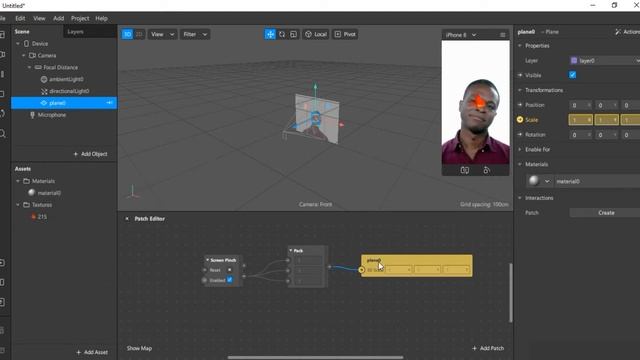The height and width of the screenshot is (360, 640).
Task: Open the Project menu
Action: (80, 18)
